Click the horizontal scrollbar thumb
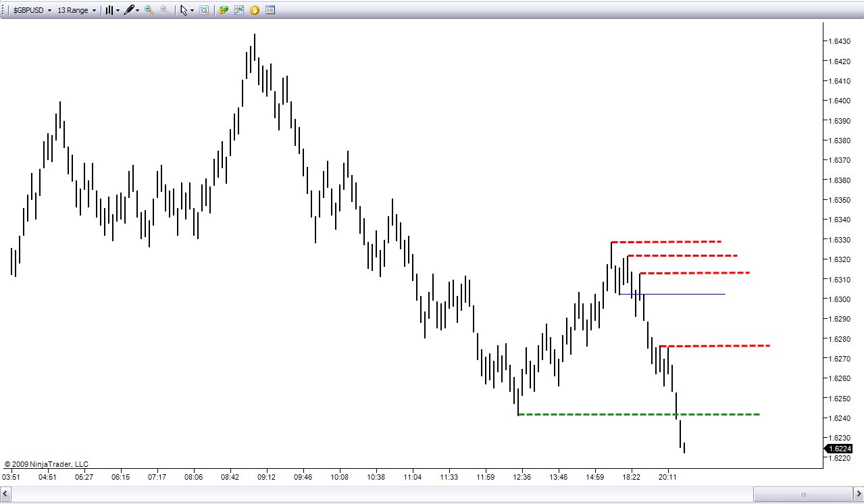The height and width of the screenshot is (504, 864). 803,493
